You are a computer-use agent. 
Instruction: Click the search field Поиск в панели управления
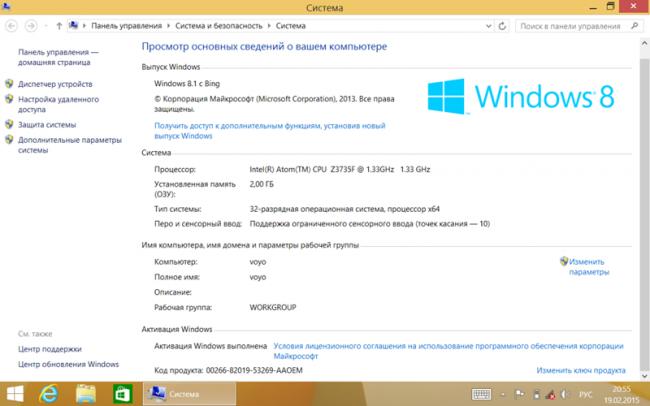click(x=570, y=26)
